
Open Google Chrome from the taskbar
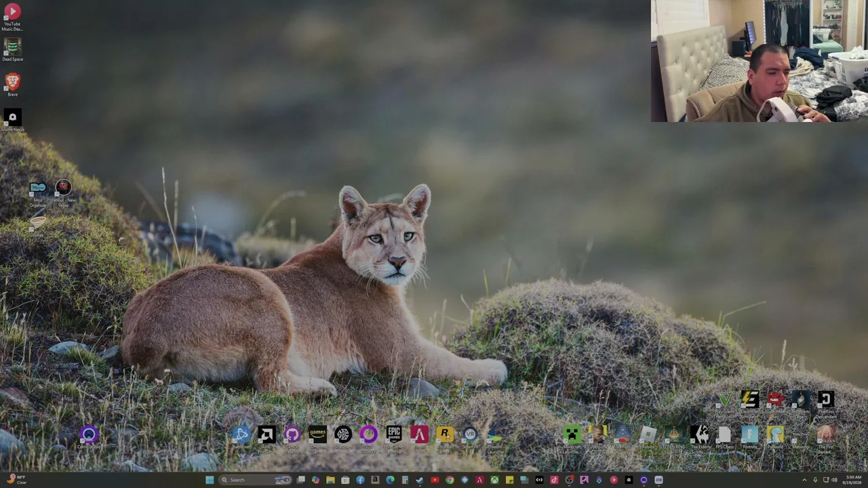coord(450,480)
